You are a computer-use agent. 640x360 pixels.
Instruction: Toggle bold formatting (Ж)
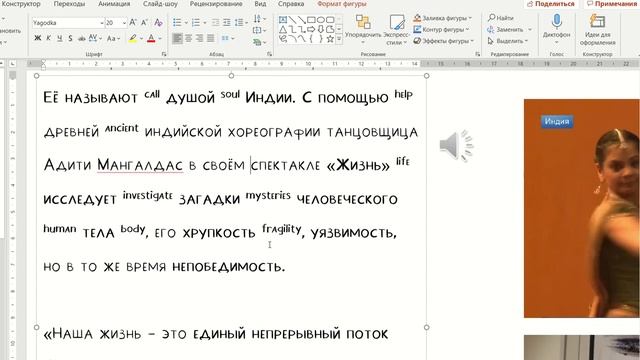coord(38,38)
